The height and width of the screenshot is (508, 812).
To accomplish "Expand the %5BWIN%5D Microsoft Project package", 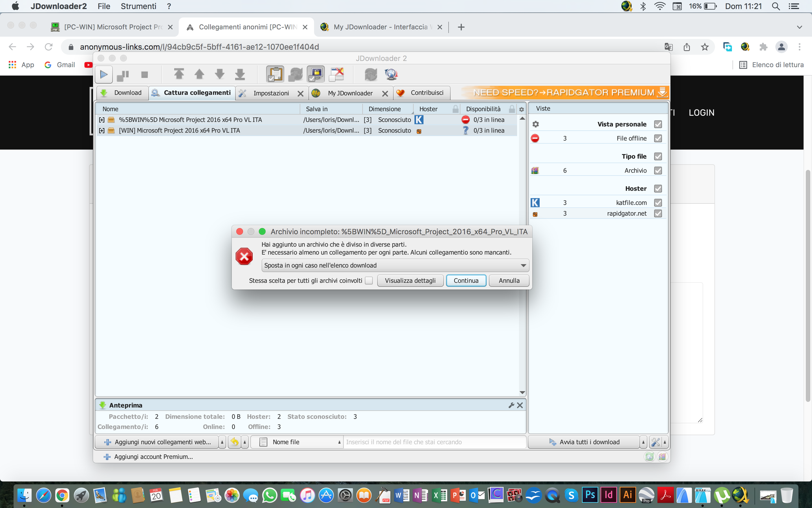I will point(102,120).
